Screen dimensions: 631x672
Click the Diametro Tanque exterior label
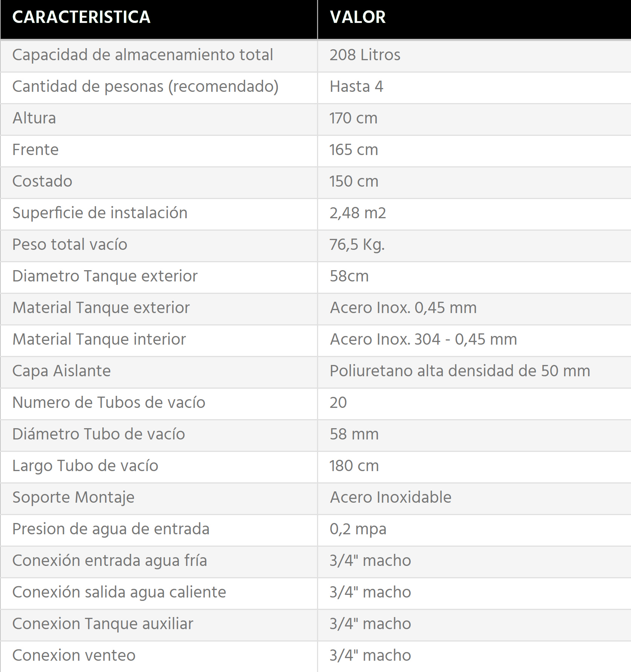click(x=105, y=276)
